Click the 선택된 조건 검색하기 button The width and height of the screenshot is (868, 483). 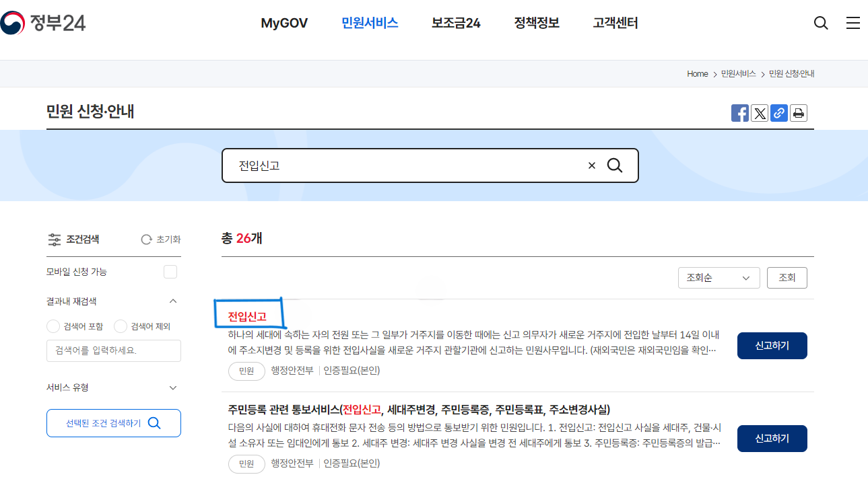114,423
